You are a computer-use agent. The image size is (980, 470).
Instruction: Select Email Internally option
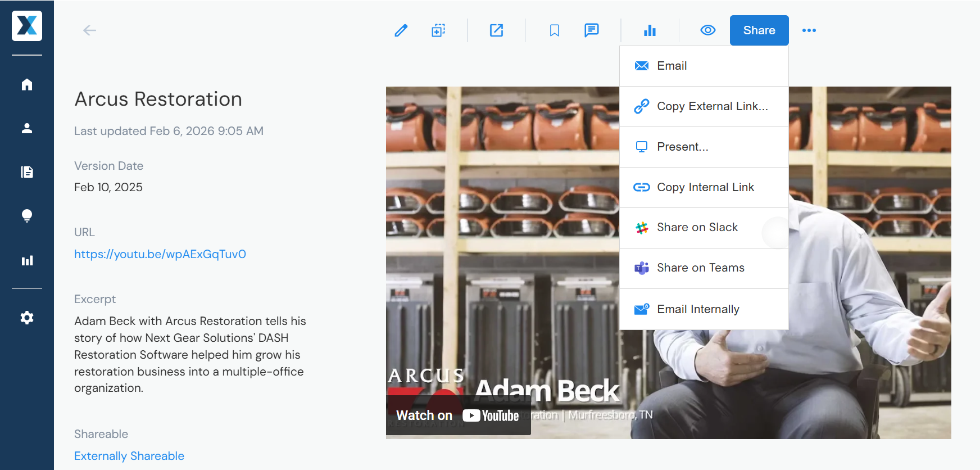point(704,309)
